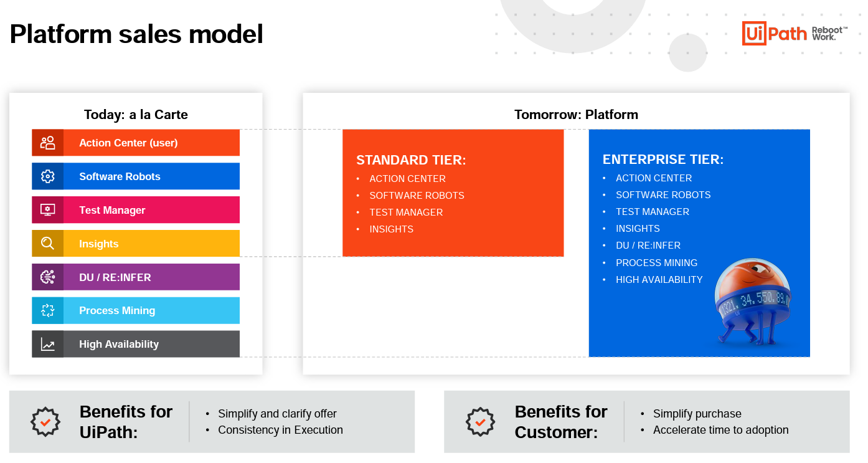The width and height of the screenshot is (868, 463).
Task: Select the blue Software Robots bar
Action: 151,176
